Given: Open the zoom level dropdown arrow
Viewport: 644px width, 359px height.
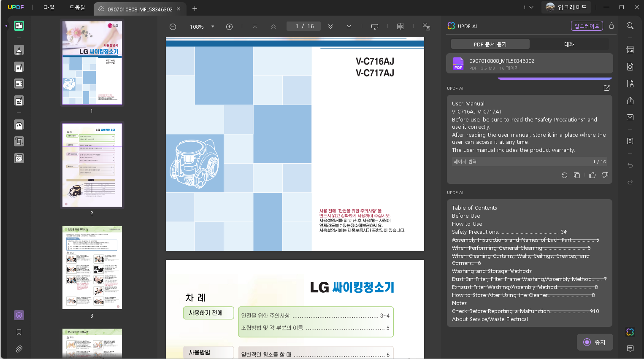Looking at the screenshot, I should (x=213, y=27).
